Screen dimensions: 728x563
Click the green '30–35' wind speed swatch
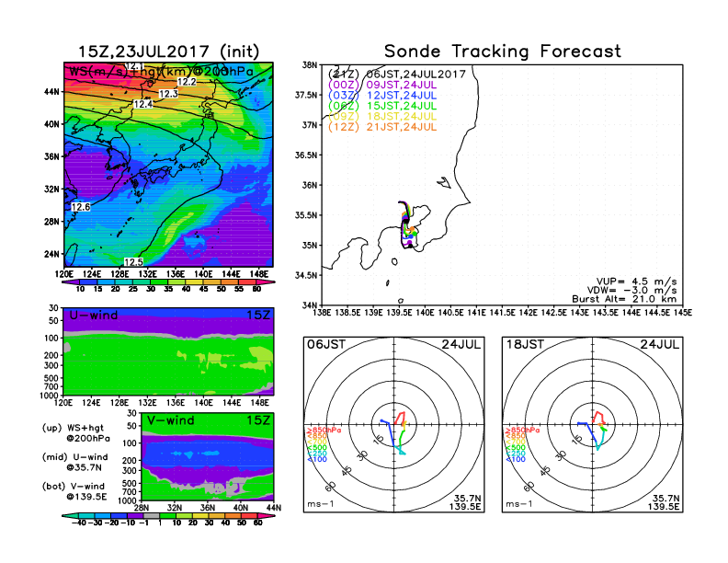click(x=159, y=281)
